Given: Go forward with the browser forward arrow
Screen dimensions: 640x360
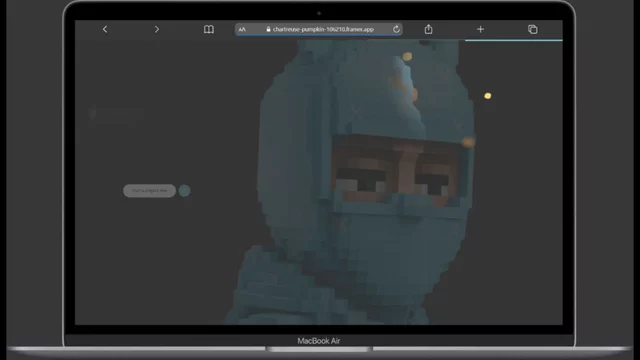Looking at the screenshot, I should click(157, 29).
